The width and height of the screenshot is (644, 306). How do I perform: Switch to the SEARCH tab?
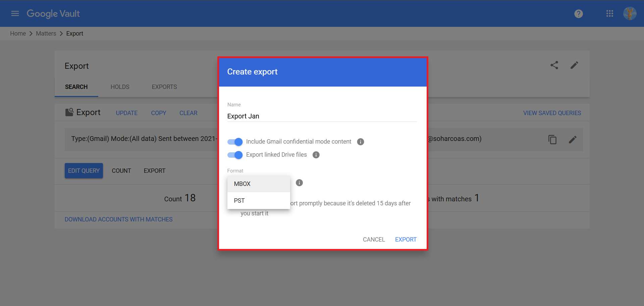click(x=76, y=87)
